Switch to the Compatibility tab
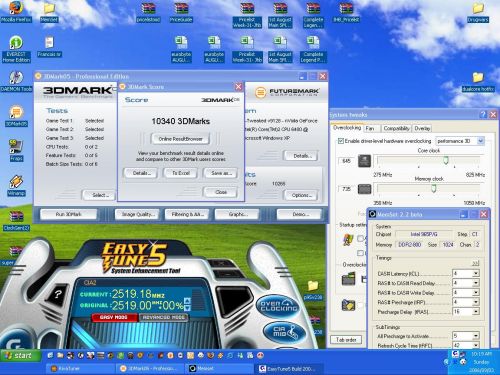 coord(396,128)
